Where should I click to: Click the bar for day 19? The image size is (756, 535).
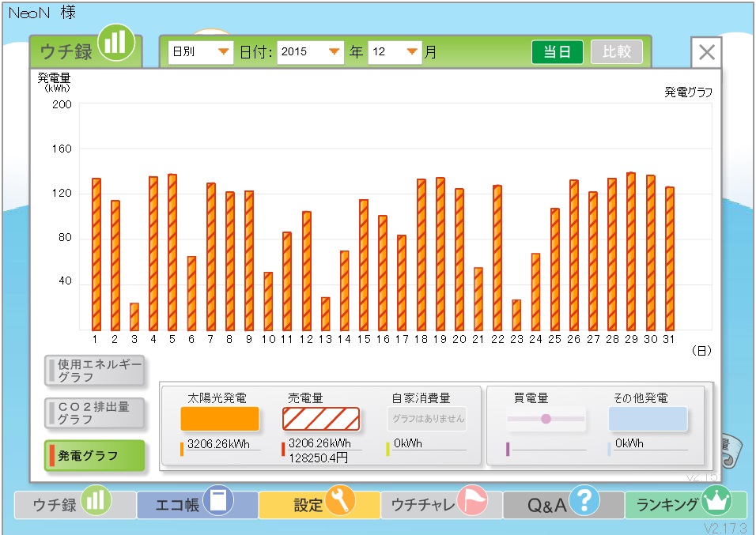pyautogui.click(x=440, y=254)
